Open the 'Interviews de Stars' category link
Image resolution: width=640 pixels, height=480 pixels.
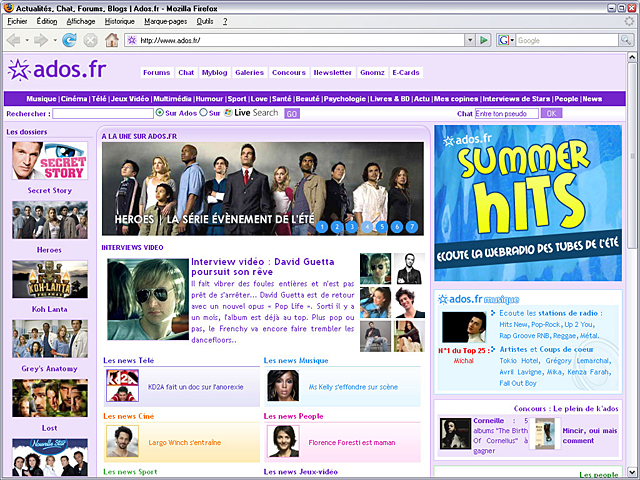pos(516,99)
